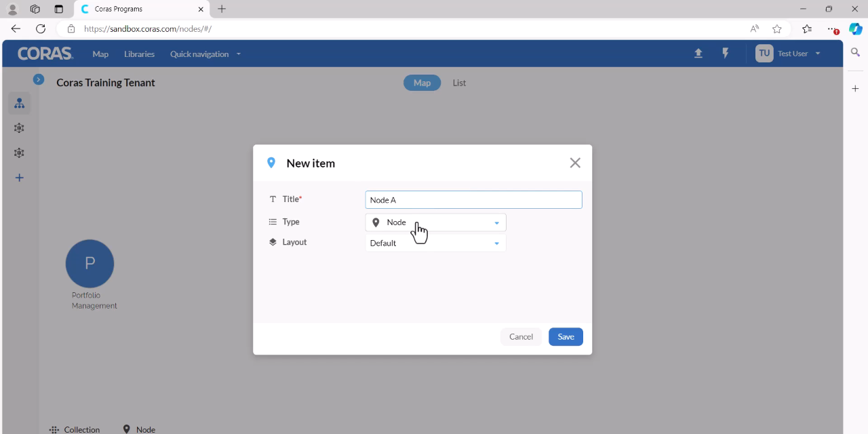Open the Libraries menu item
868x434 pixels.
point(139,54)
